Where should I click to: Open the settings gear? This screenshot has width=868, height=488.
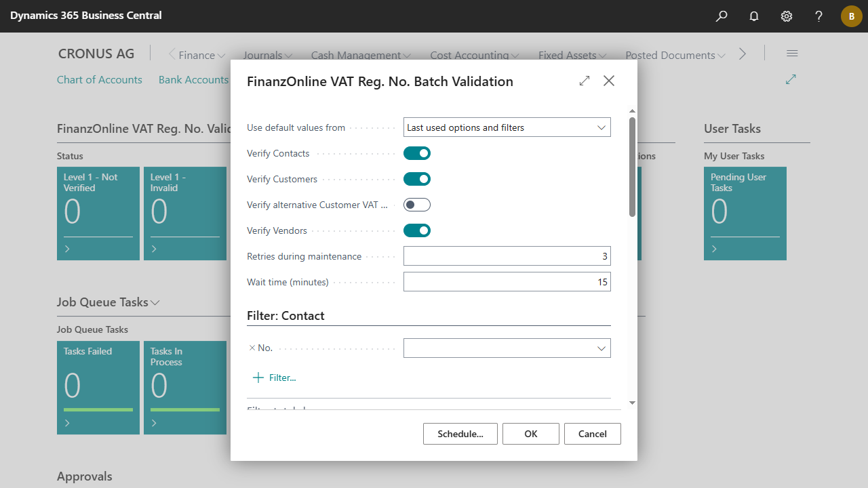(787, 16)
